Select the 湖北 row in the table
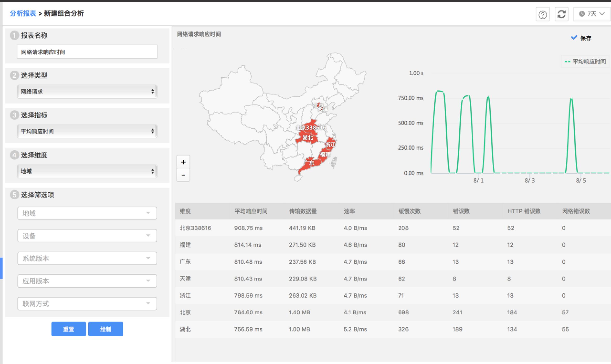 click(x=393, y=329)
